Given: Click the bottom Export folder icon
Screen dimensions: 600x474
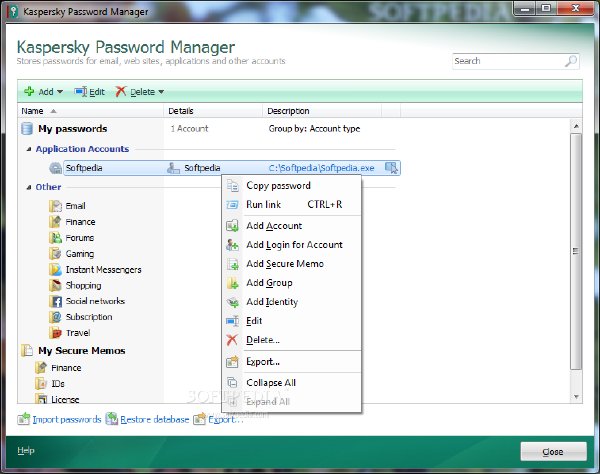Looking at the screenshot, I should [199, 419].
